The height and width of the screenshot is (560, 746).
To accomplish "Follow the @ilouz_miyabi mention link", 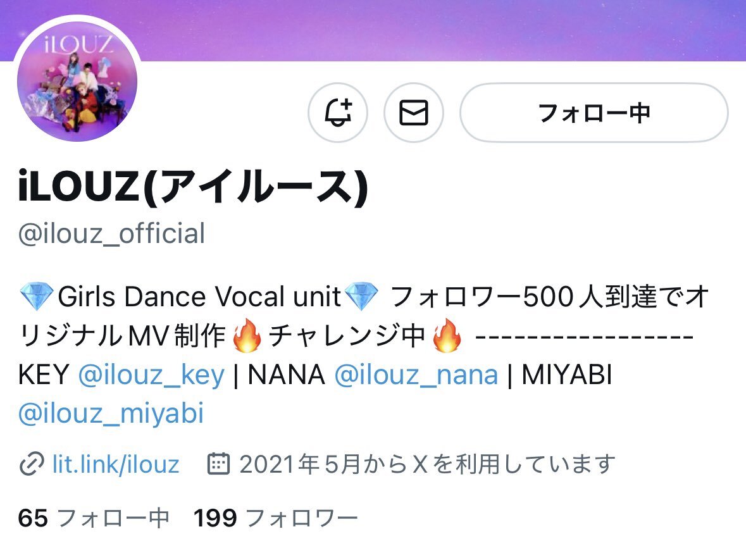I will point(111,413).
